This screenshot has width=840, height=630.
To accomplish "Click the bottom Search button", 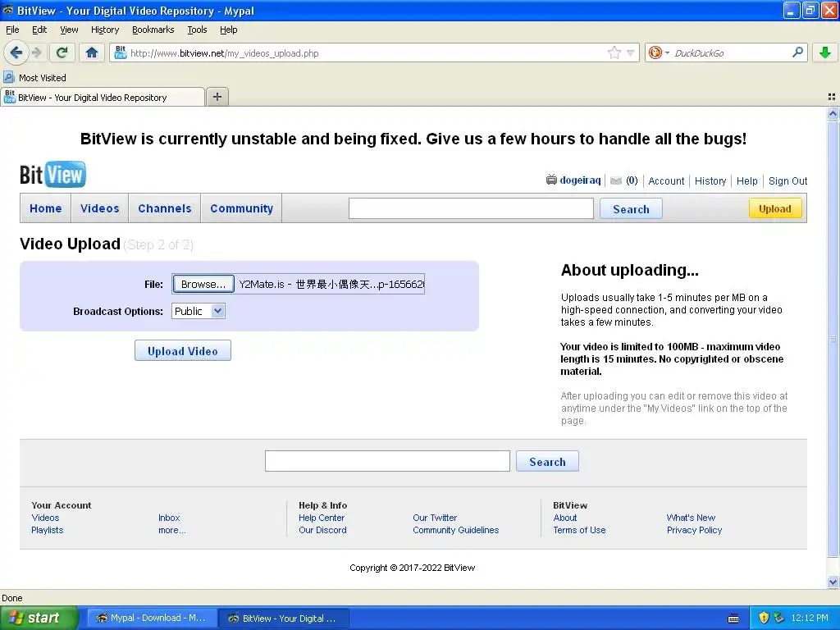I will pos(547,461).
